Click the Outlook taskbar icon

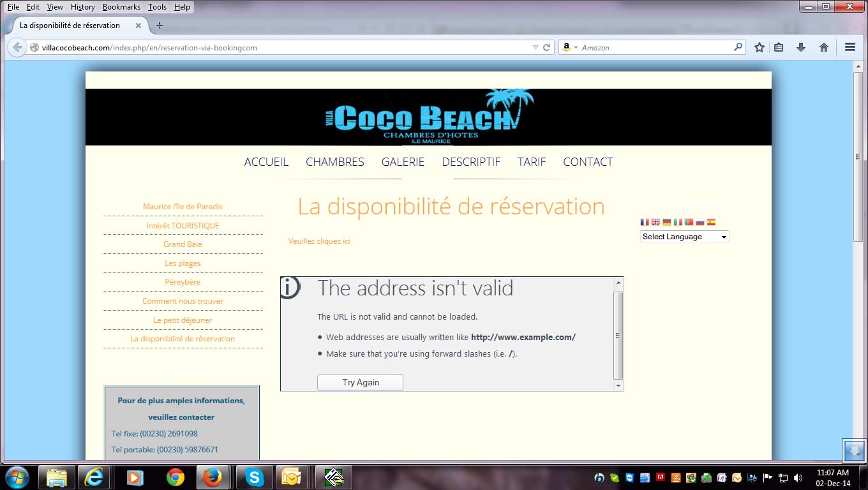(x=293, y=477)
